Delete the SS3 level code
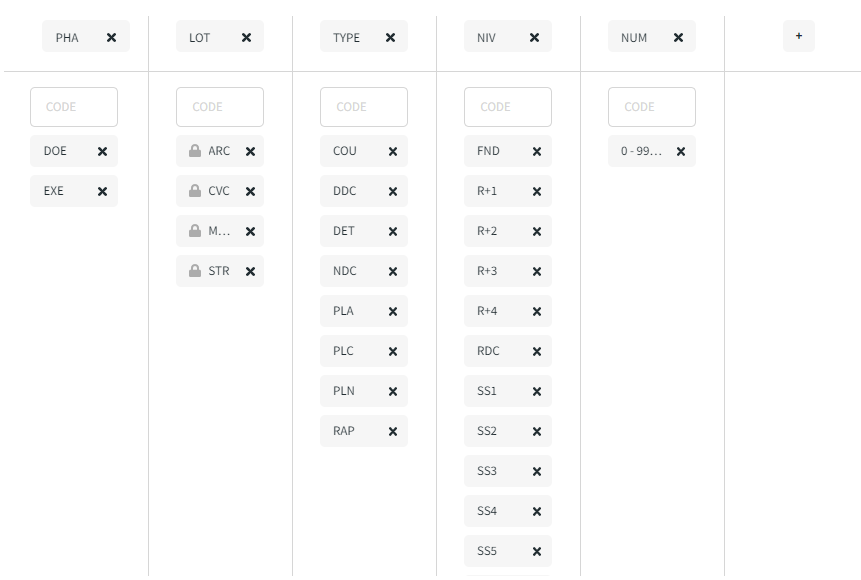 (537, 472)
